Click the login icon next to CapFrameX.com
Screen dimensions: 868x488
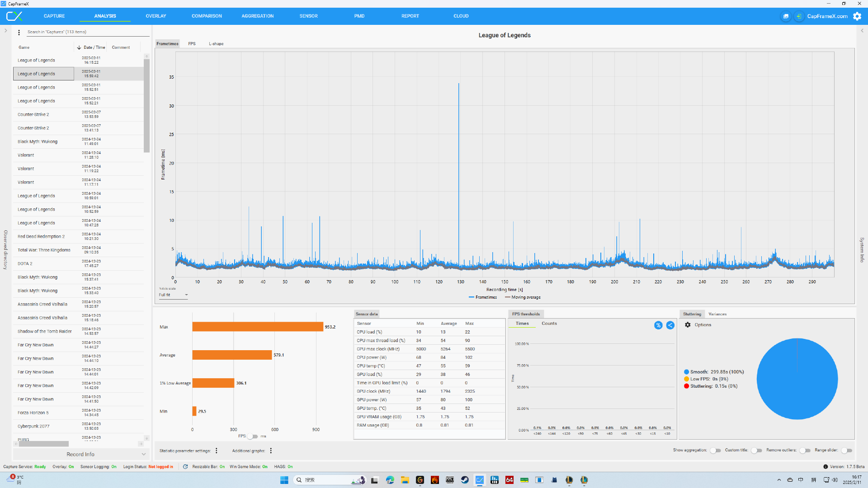point(799,16)
